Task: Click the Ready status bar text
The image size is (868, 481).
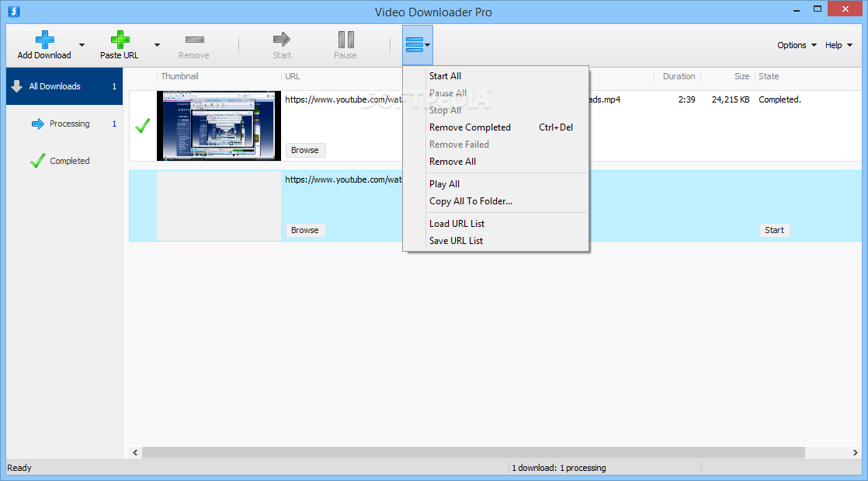Action: tap(19, 469)
